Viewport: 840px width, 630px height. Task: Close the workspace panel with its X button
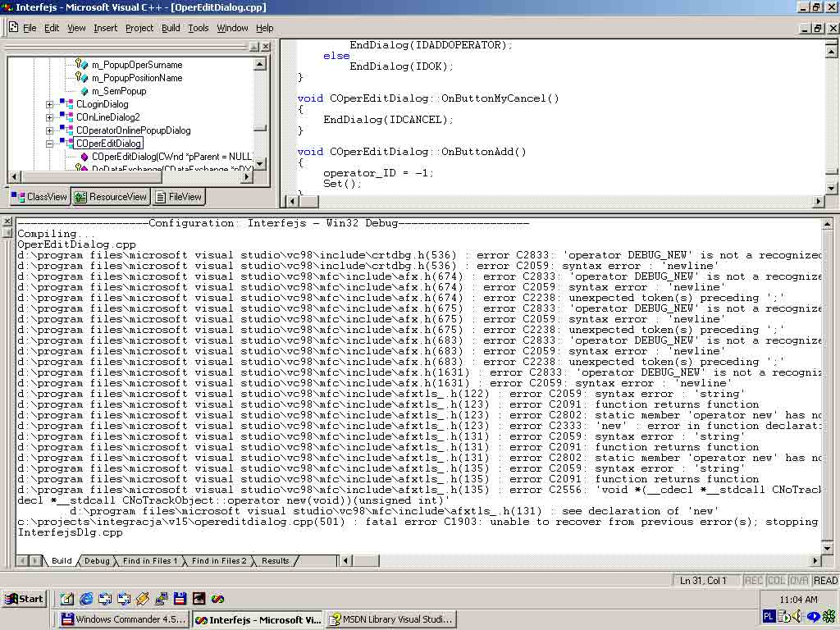[265, 47]
